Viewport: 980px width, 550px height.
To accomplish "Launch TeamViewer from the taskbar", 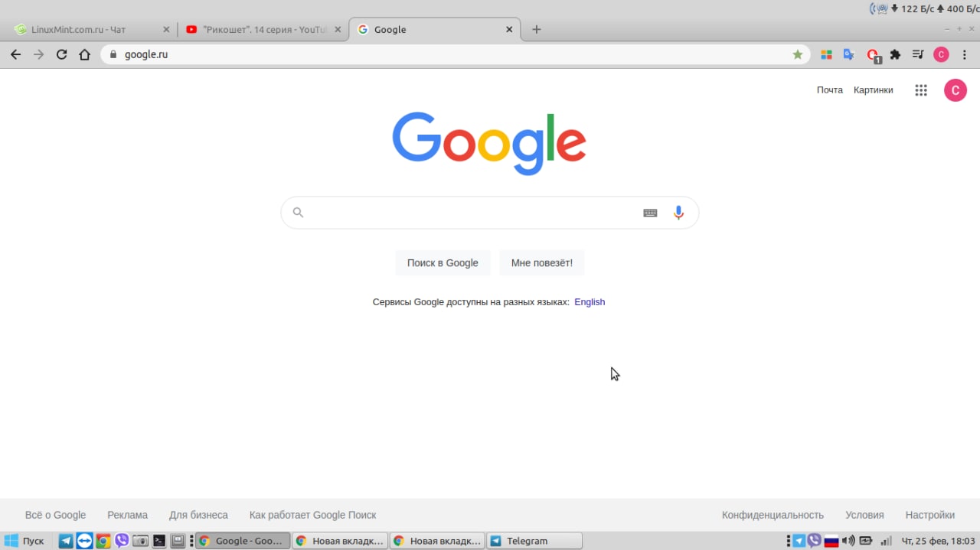I will pos(84,541).
